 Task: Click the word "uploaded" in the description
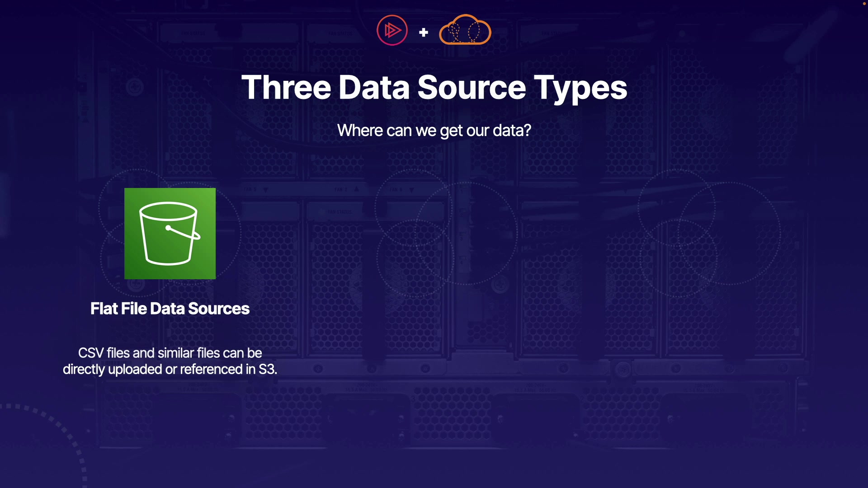[x=135, y=370]
